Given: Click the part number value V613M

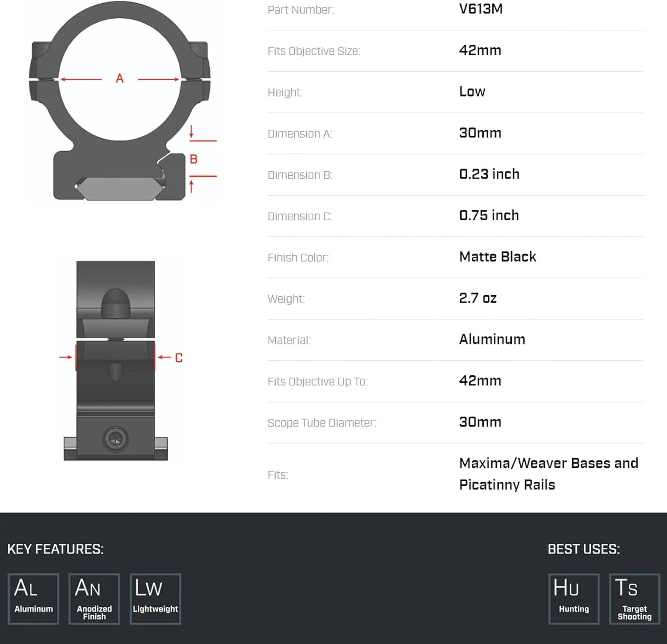Looking at the screenshot, I should 481,9.
